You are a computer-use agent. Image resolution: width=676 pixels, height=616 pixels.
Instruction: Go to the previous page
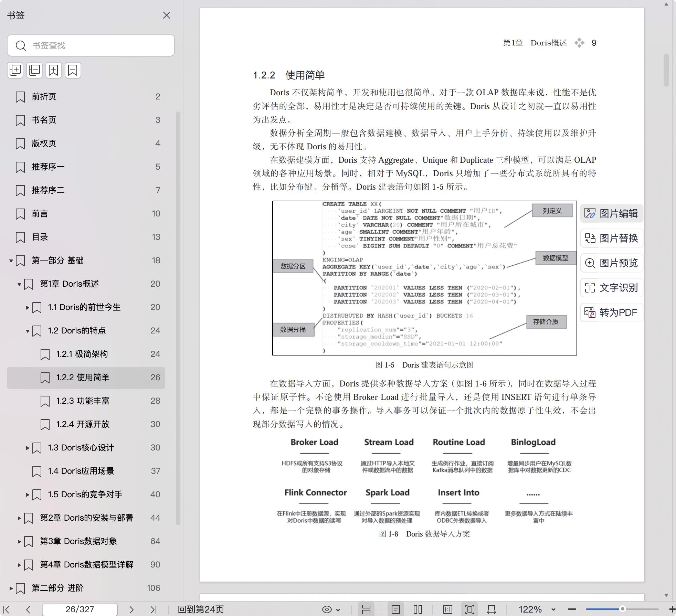point(28,609)
